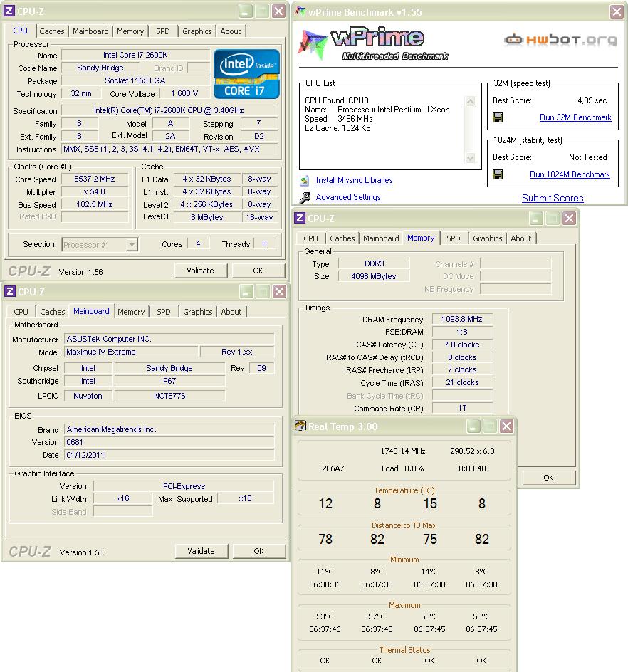The height and width of the screenshot is (672, 628).
Task: Click the Real Temp title bar icon
Action: 300,426
